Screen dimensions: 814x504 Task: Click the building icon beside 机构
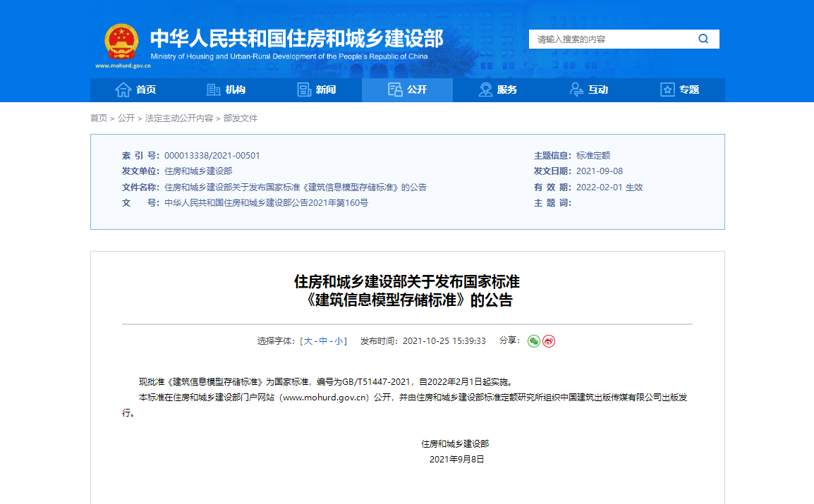(213, 90)
